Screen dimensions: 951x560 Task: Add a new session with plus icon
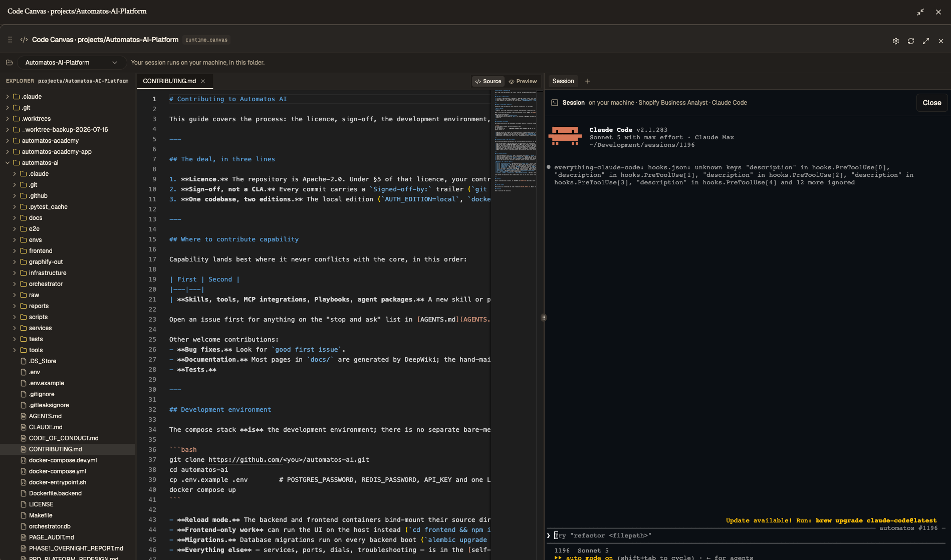[588, 81]
